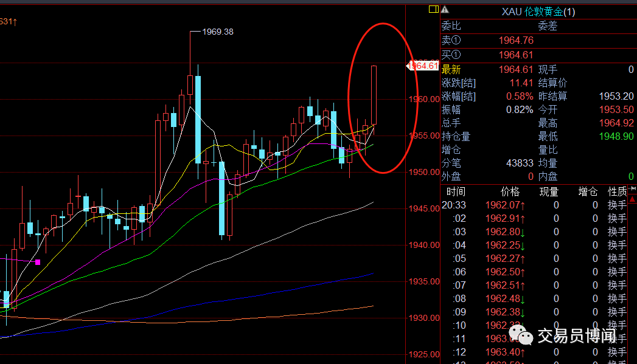Click the pin icon above tick list scrollbar
Viewport: 637px width, 364px height.
pyautogui.click(x=633, y=190)
